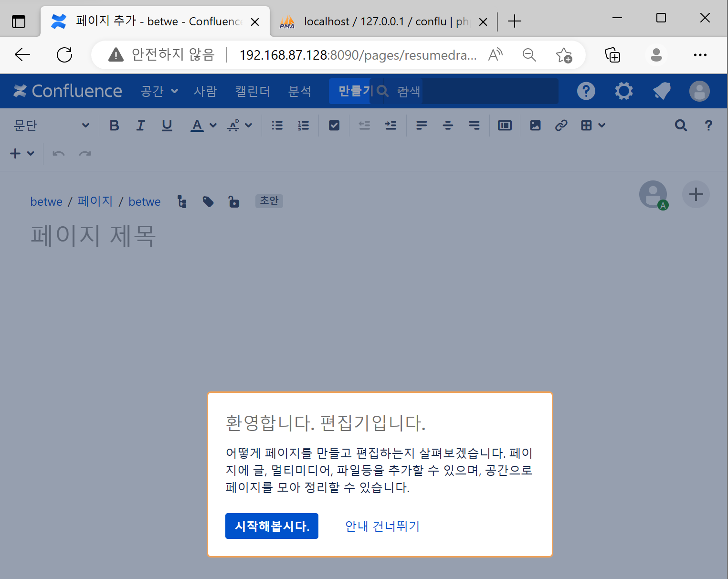Open the page layout tool
The width and height of the screenshot is (728, 579).
[x=505, y=126]
